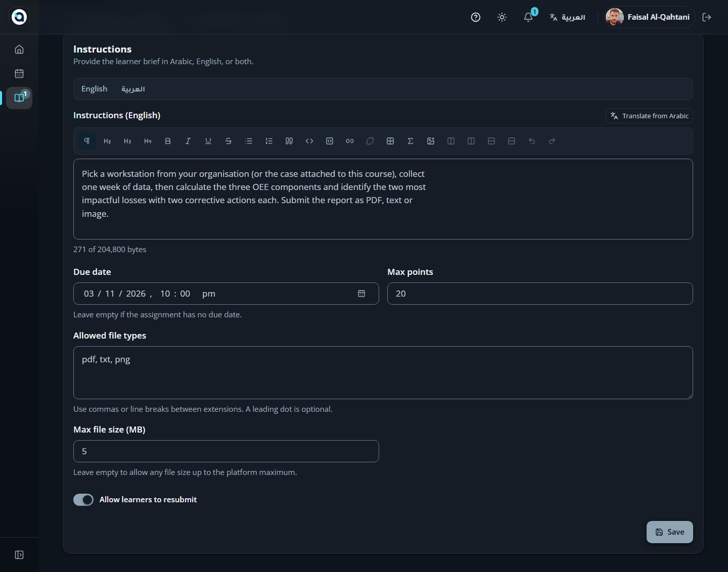This screenshot has height=572, width=728.
Task: Click the logout icon
Action: coord(707,17)
